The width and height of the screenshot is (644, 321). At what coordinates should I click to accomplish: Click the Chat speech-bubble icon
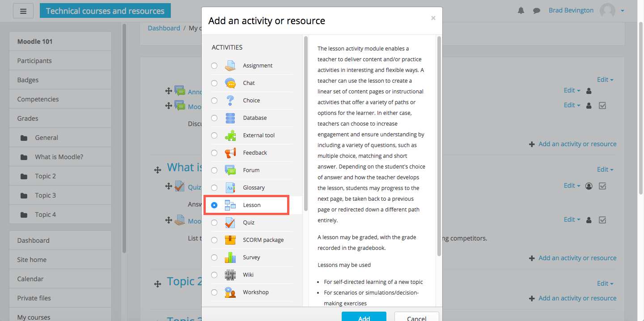(230, 83)
